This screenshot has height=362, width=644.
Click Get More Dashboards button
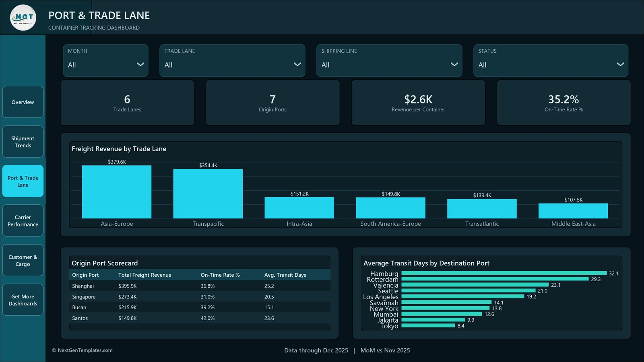pyautogui.click(x=23, y=300)
